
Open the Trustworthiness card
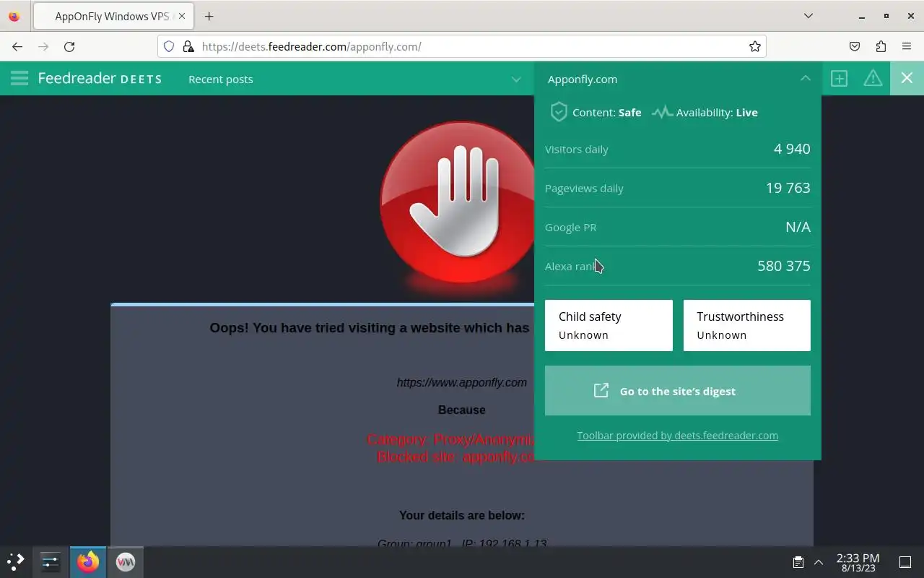pyautogui.click(x=747, y=325)
